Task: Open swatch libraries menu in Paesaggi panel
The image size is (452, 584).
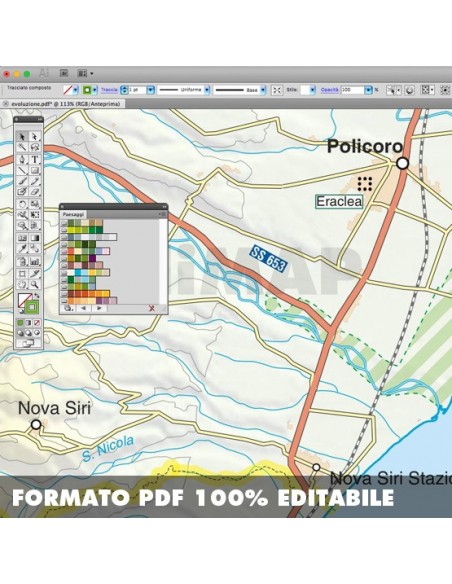Action: 68,308
